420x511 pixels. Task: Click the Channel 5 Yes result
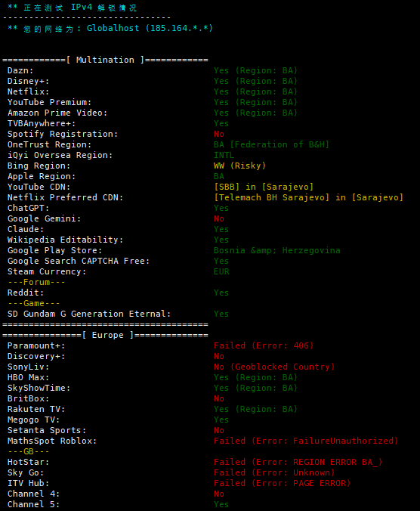(221, 504)
